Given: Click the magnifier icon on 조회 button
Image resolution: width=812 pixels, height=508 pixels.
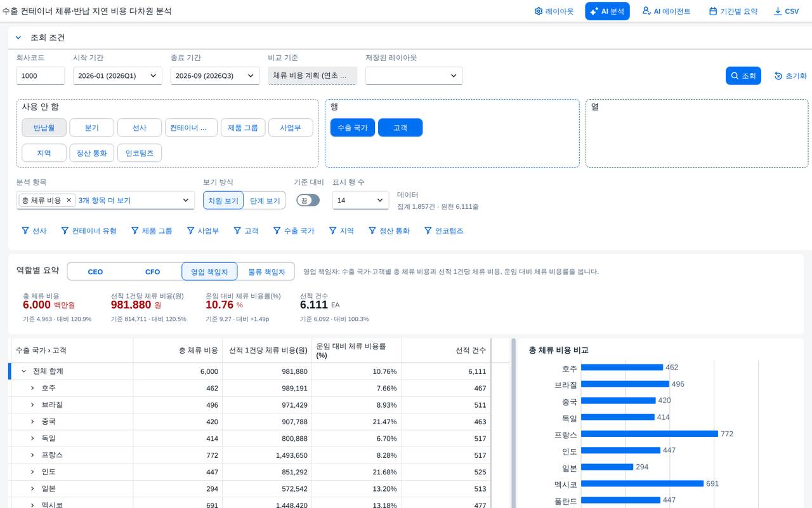Looking at the screenshot, I should coord(735,76).
